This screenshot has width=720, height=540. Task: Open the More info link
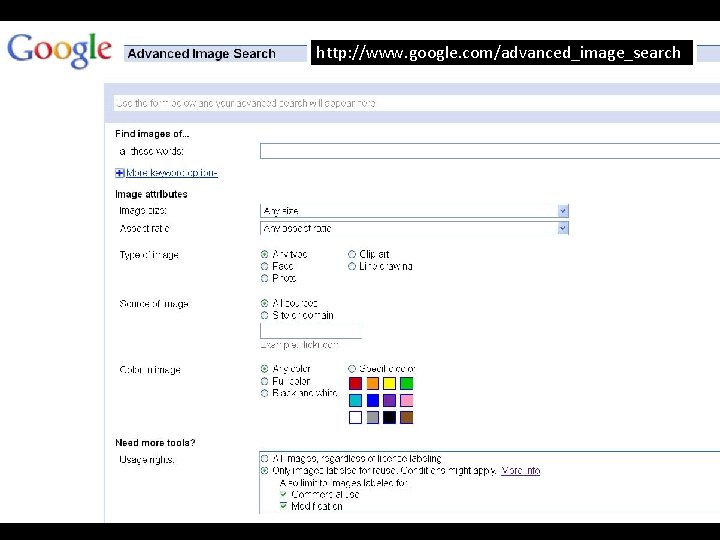[x=520, y=471]
